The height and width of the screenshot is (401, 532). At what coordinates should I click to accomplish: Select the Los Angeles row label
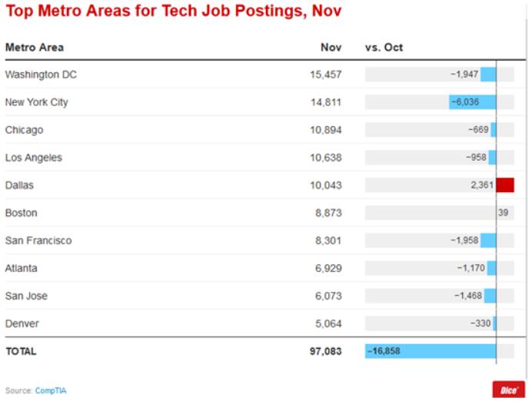click(33, 157)
